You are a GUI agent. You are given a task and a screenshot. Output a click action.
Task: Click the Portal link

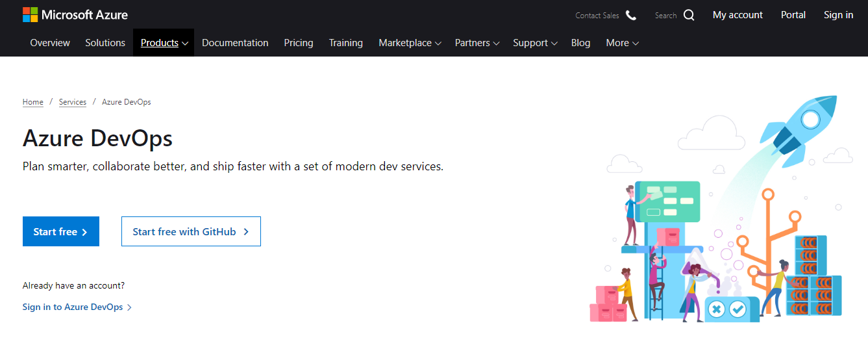pos(793,15)
